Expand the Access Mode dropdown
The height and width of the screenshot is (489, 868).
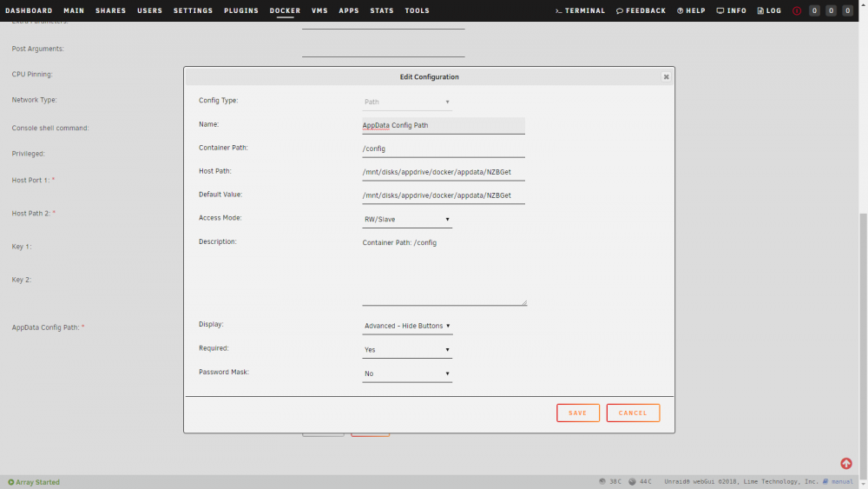(x=407, y=219)
